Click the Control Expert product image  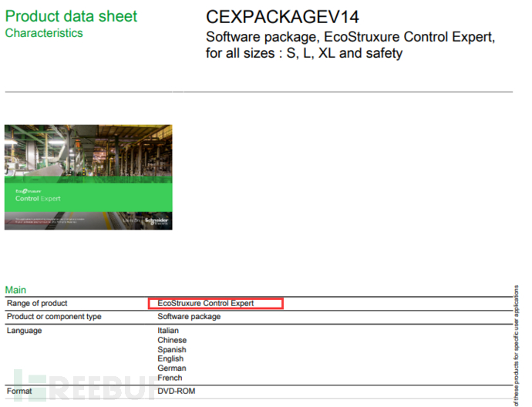pyautogui.click(x=88, y=177)
